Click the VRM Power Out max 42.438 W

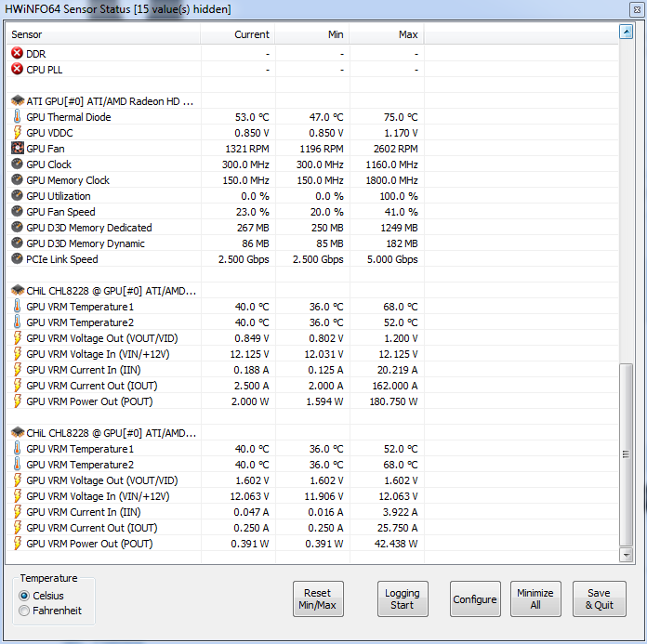coord(396,544)
